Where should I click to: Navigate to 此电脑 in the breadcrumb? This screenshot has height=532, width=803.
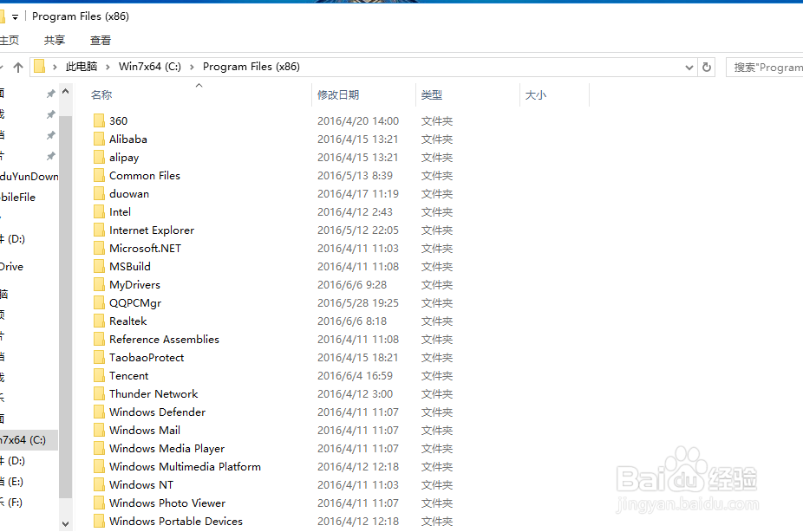point(82,67)
